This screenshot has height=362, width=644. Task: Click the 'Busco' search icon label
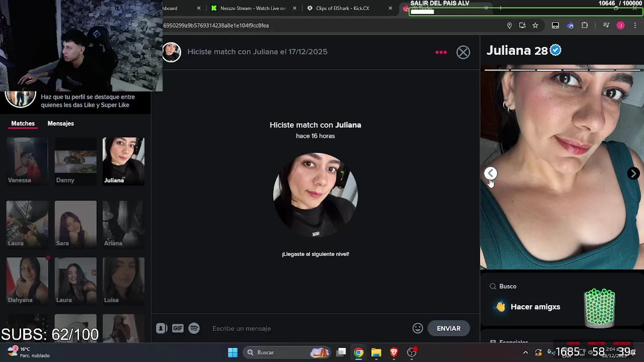pyautogui.click(x=503, y=287)
